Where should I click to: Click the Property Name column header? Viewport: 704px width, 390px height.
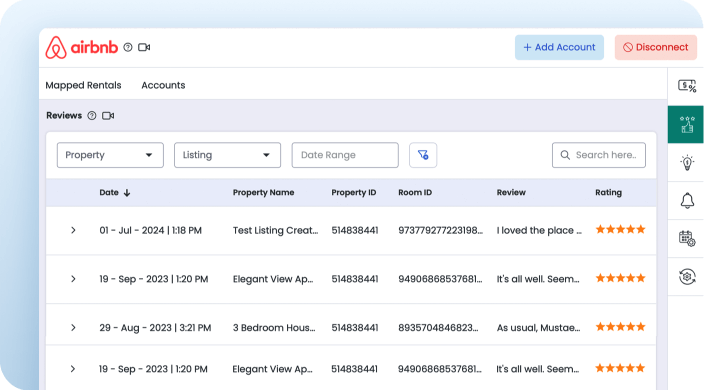[x=264, y=193]
